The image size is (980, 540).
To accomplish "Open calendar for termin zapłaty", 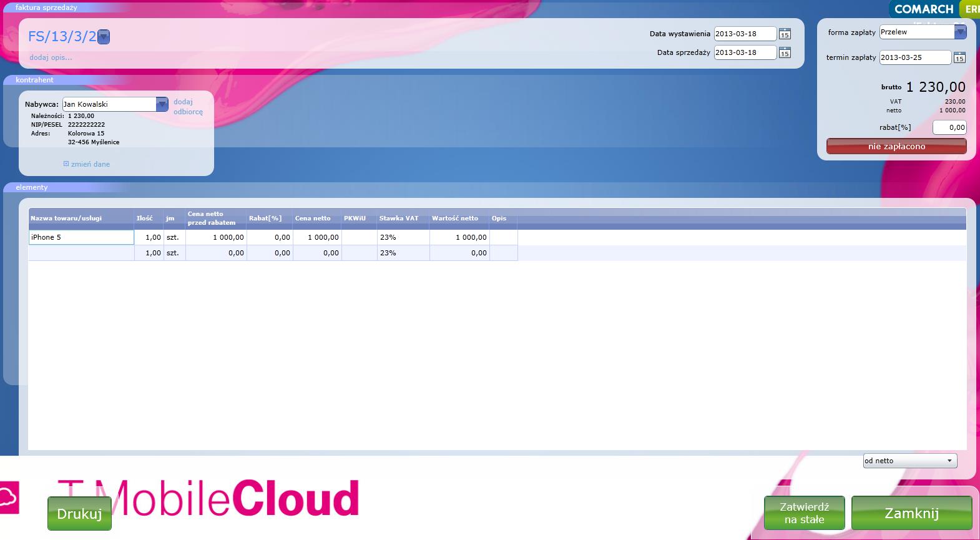I will pos(959,57).
